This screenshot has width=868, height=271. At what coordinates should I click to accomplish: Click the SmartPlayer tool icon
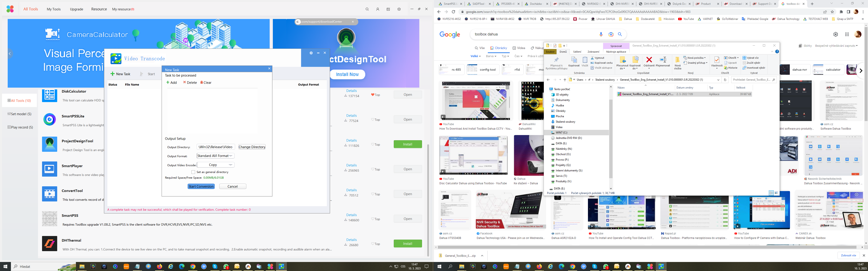click(x=50, y=169)
